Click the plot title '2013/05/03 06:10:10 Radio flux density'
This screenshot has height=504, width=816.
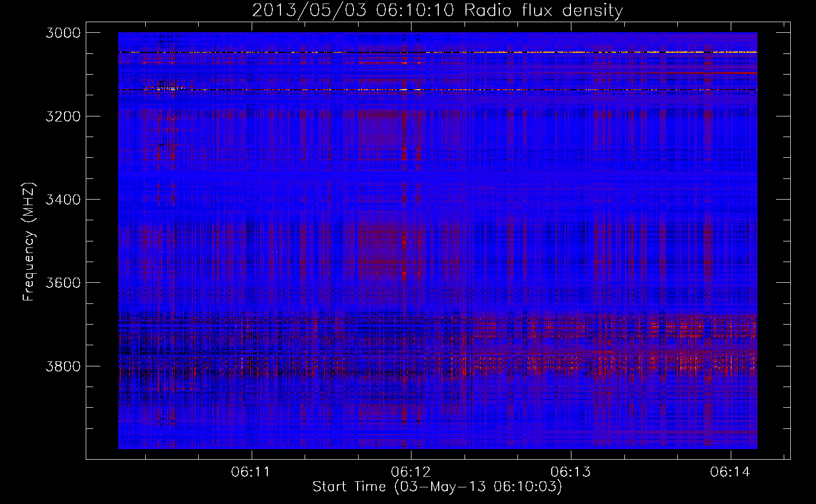point(437,11)
